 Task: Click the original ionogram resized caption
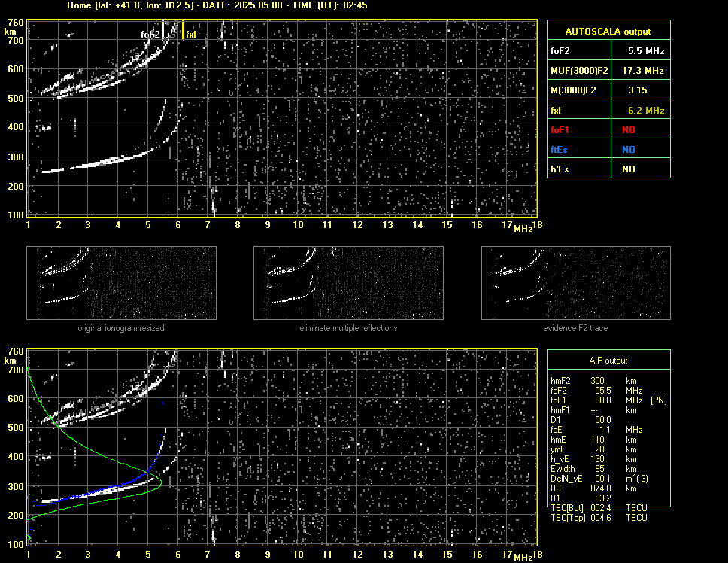pos(121,328)
